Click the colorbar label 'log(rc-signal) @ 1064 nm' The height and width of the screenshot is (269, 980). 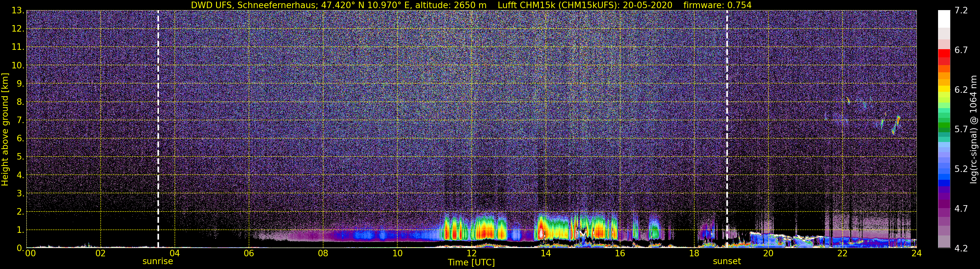(974, 129)
